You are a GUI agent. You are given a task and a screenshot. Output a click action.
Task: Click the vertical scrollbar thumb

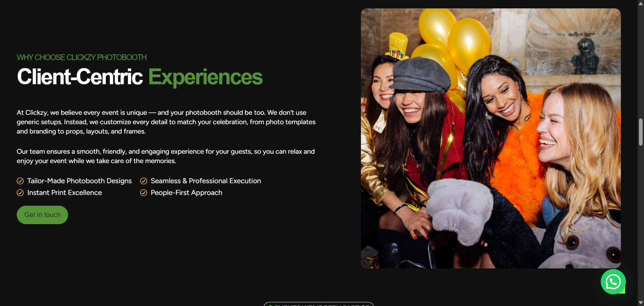641,132
